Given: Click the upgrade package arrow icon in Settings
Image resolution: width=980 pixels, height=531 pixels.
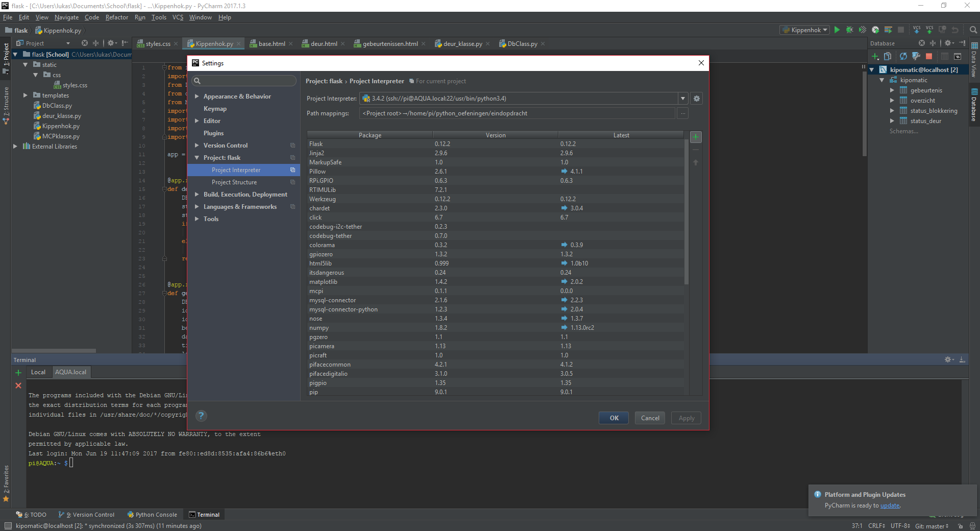Looking at the screenshot, I should [x=696, y=162].
